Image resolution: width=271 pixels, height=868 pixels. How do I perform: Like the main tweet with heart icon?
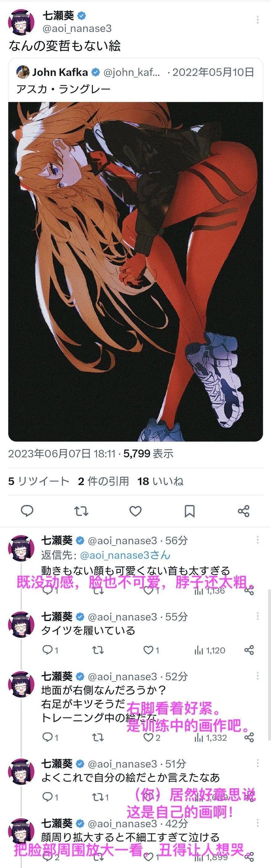pos(135,511)
